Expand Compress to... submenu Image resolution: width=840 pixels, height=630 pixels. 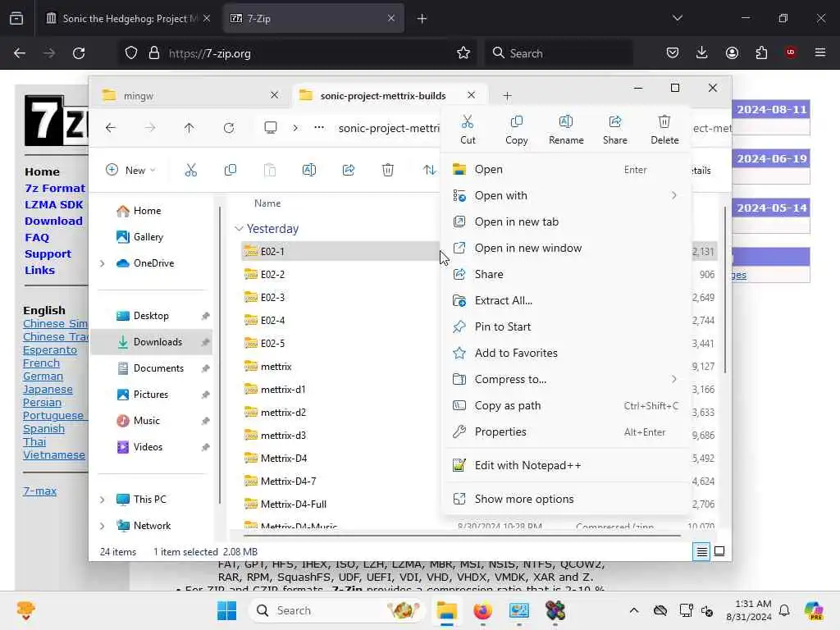pyautogui.click(x=566, y=379)
